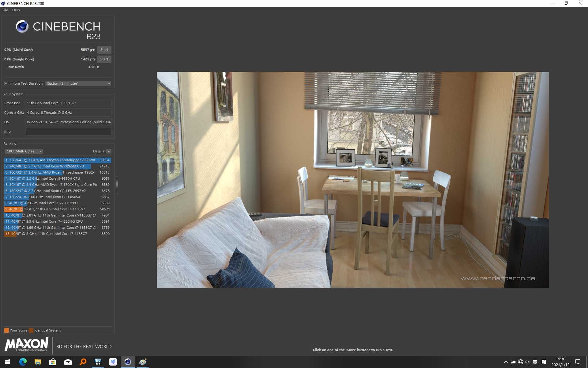
Task: Open the notification action center
Action: tap(578, 362)
